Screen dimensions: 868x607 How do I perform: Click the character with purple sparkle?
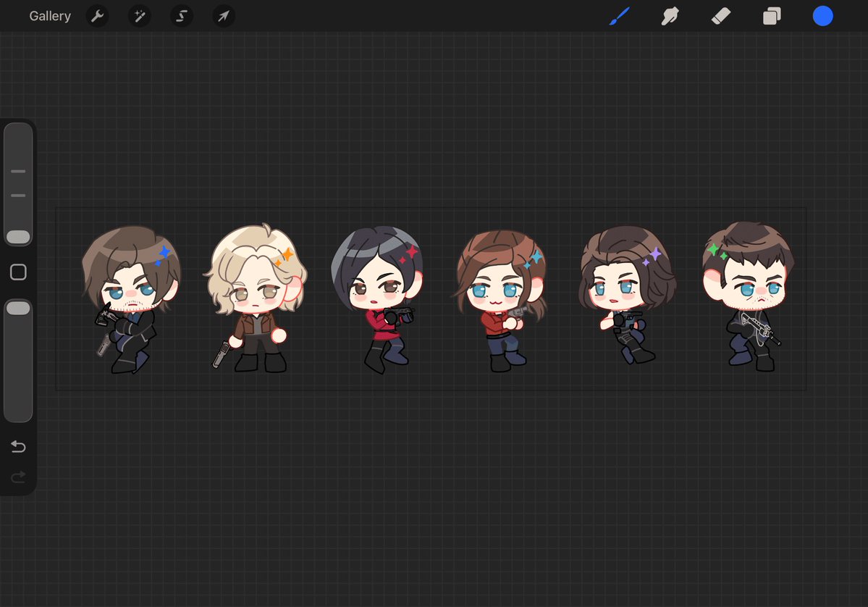click(x=627, y=295)
